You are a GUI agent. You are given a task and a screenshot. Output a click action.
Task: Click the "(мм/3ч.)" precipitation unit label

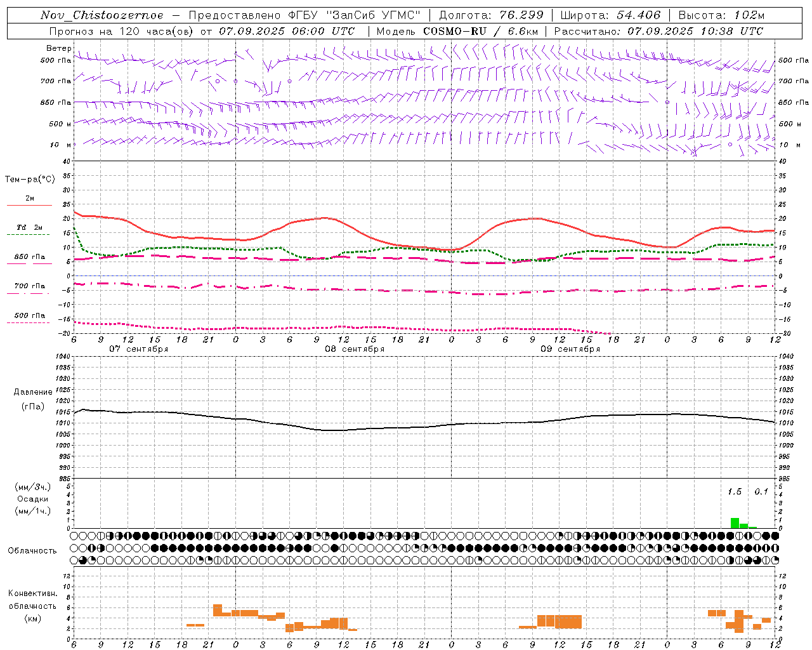click(x=33, y=487)
